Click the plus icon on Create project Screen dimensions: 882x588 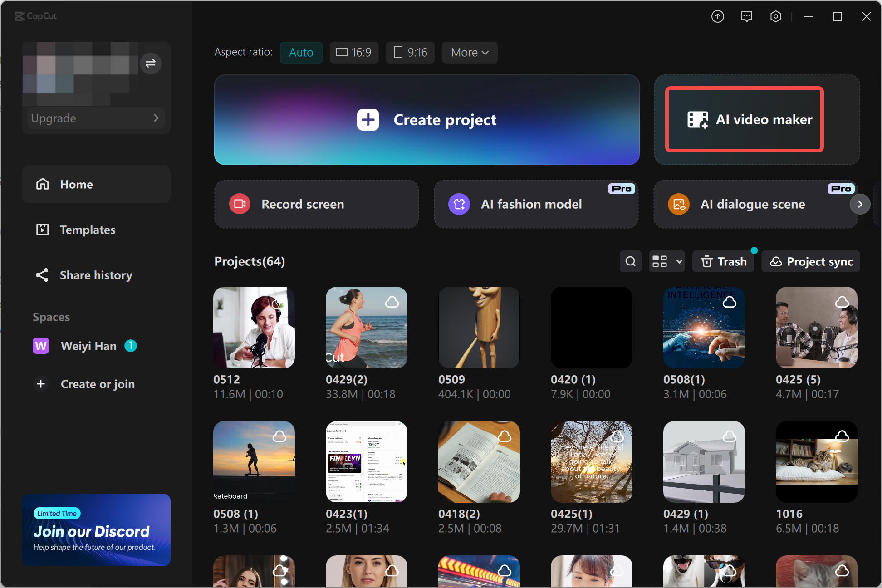368,120
